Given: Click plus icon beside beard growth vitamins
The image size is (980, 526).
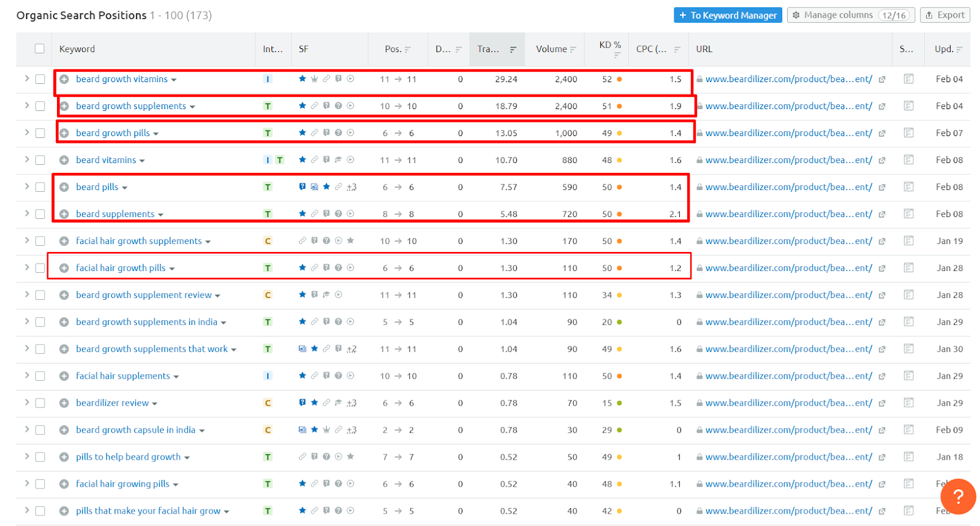Looking at the screenshot, I should point(64,80).
